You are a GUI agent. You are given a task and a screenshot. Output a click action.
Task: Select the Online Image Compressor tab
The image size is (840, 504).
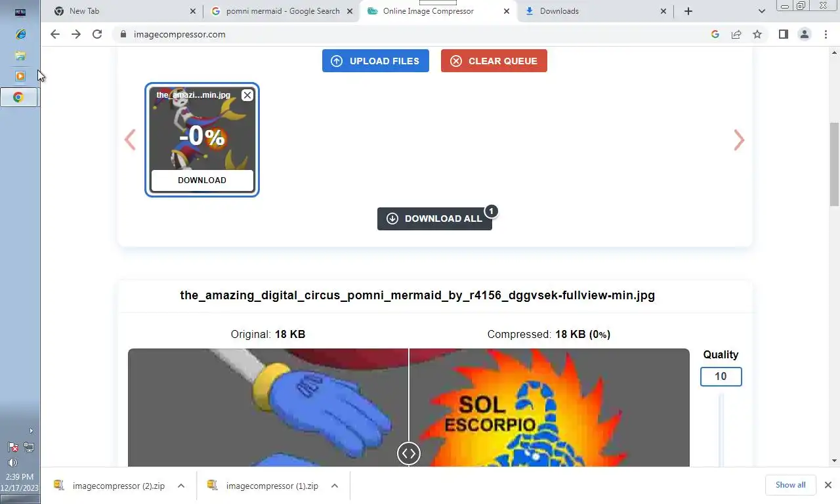[438, 11]
